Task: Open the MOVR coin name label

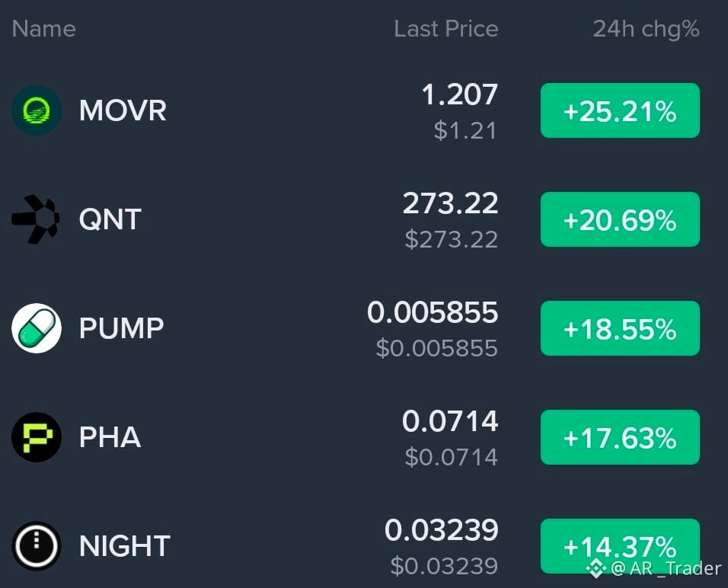Action: [123, 110]
